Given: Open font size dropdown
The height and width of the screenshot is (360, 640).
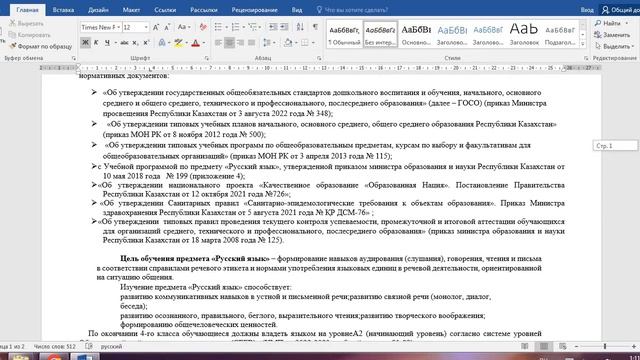Looking at the screenshot, I should (x=146, y=27).
